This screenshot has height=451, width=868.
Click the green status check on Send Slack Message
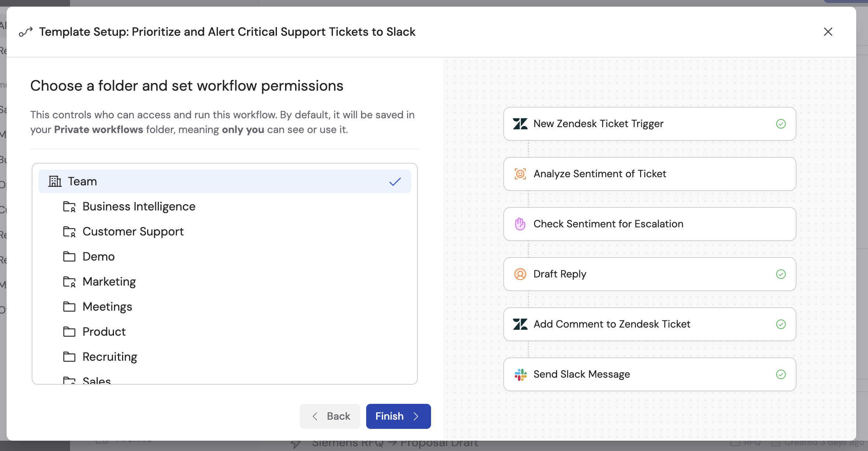(x=781, y=374)
